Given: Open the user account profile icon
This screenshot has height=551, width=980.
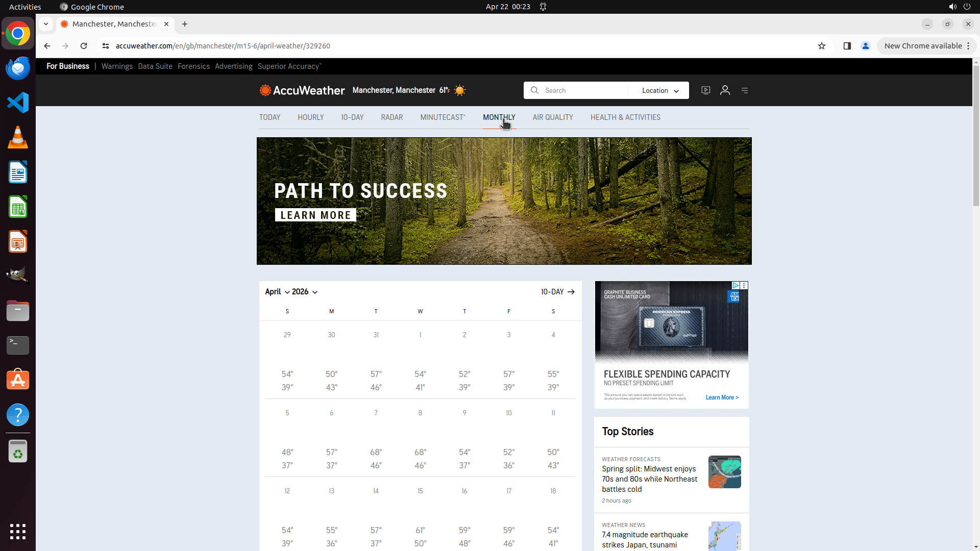Looking at the screenshot, I should [725, 90].
